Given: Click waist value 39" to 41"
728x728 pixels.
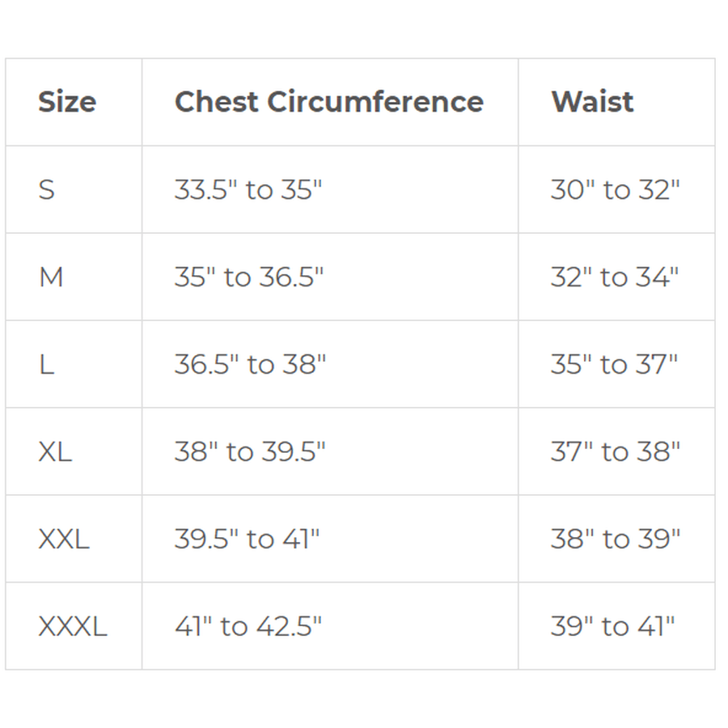Looking at the screenshot, I should [612, 626].
